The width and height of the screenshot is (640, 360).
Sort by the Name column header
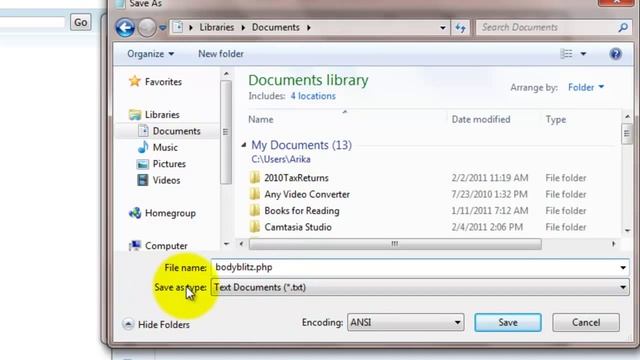click(x=261, y=120)
